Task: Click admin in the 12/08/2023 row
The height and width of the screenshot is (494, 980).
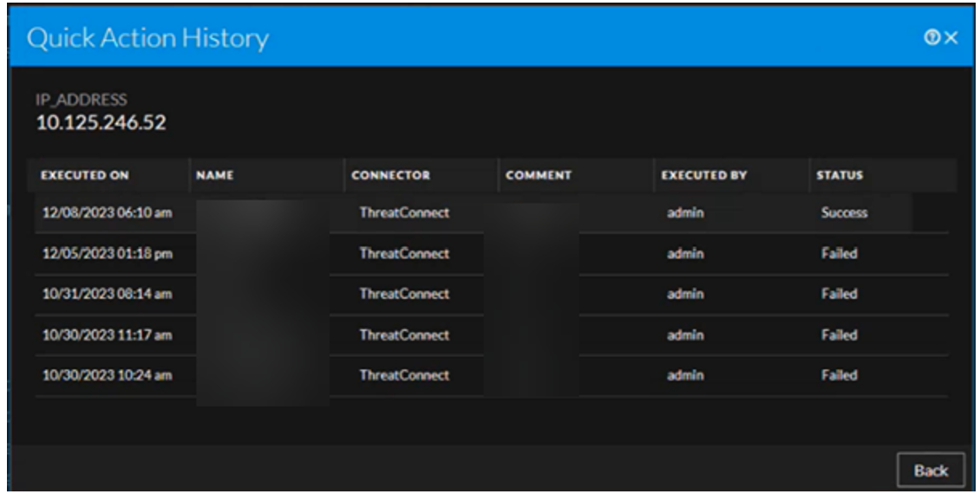Action: 685,213
